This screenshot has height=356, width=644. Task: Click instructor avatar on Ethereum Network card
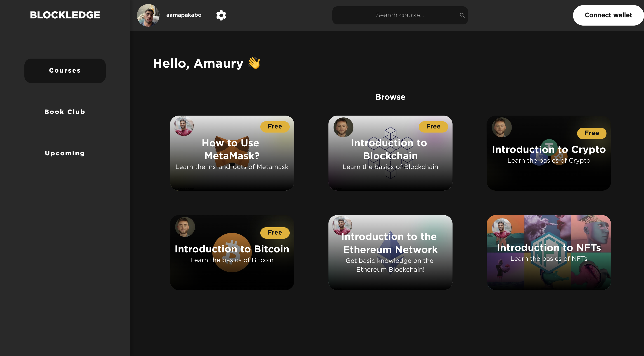point(342,225)
